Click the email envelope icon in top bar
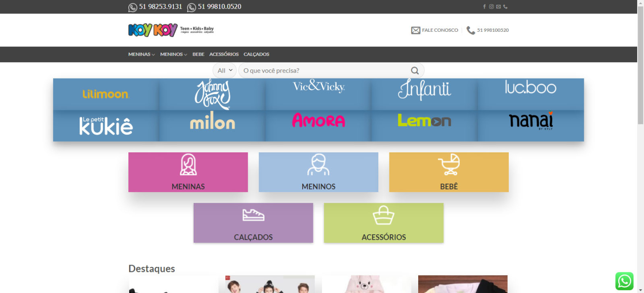 498,6
